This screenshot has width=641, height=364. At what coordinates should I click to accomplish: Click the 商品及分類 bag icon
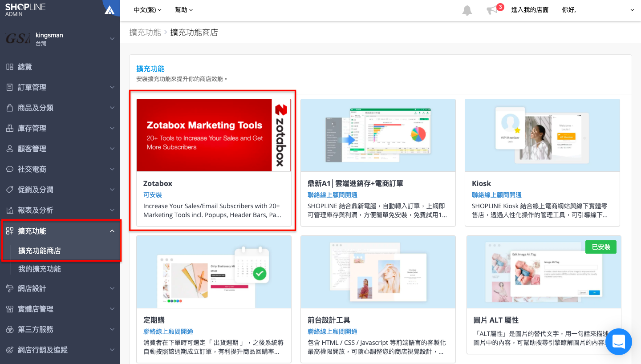(9, 108)
